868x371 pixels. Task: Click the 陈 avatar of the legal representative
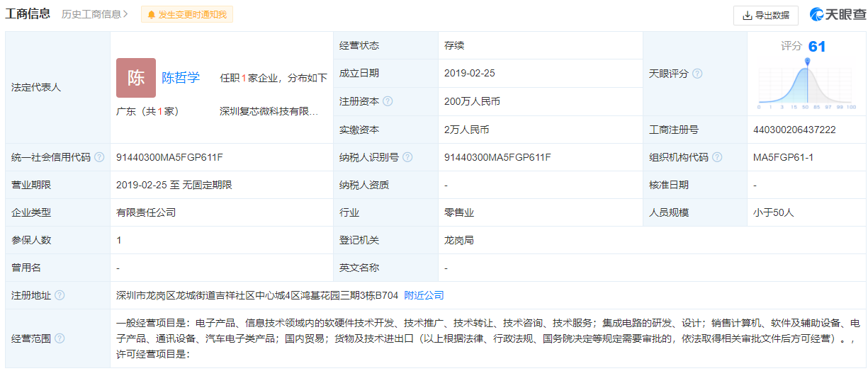135,78
